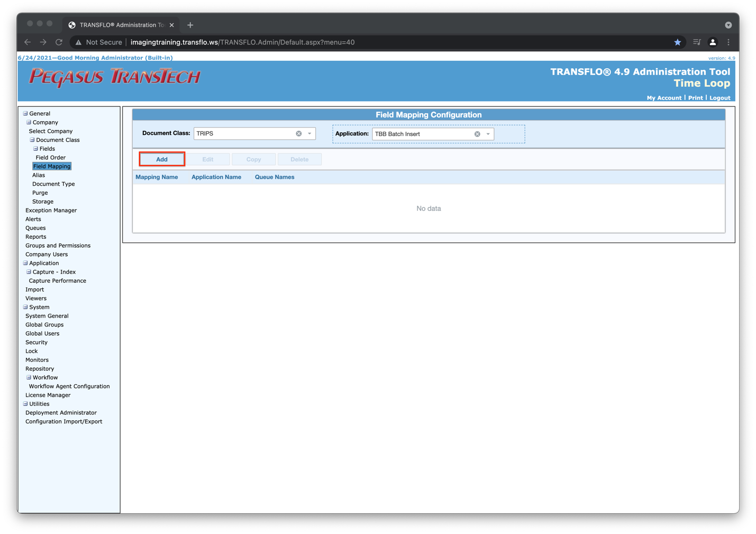Collapse the Application tree node

[x=25, y=263]
